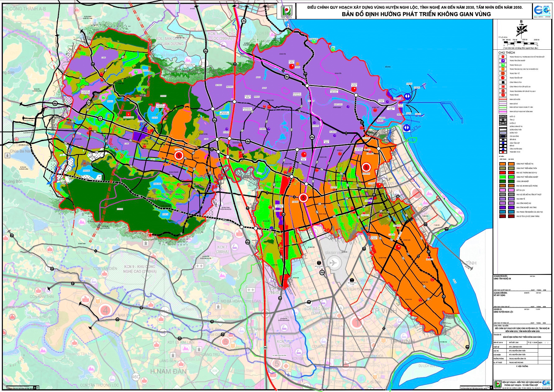Click the 'CCN VÂN DIÊN' map label
554x392 pixels.
105,269
